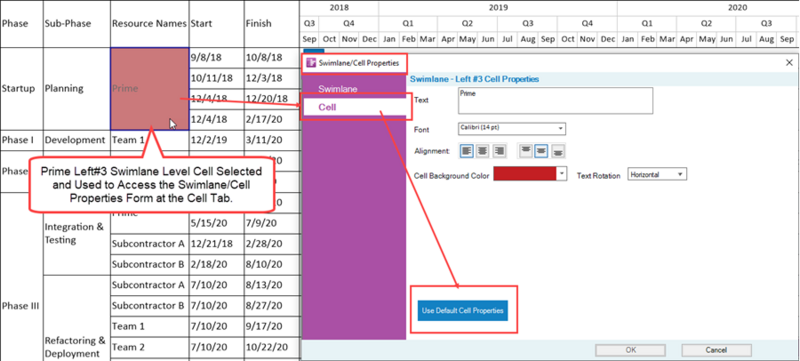
Task: Set horizontal alignment to right
Action: 498,151
